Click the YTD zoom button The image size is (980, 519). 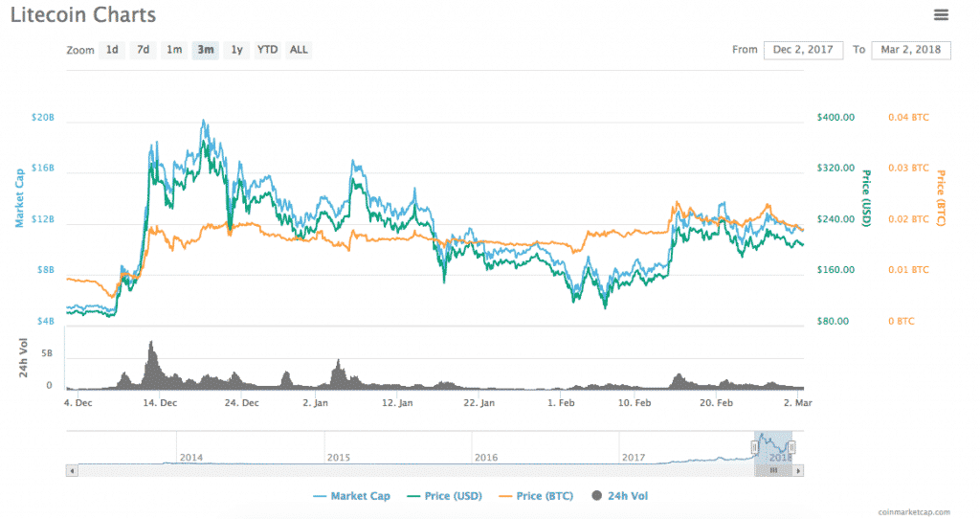click(268, 50)
